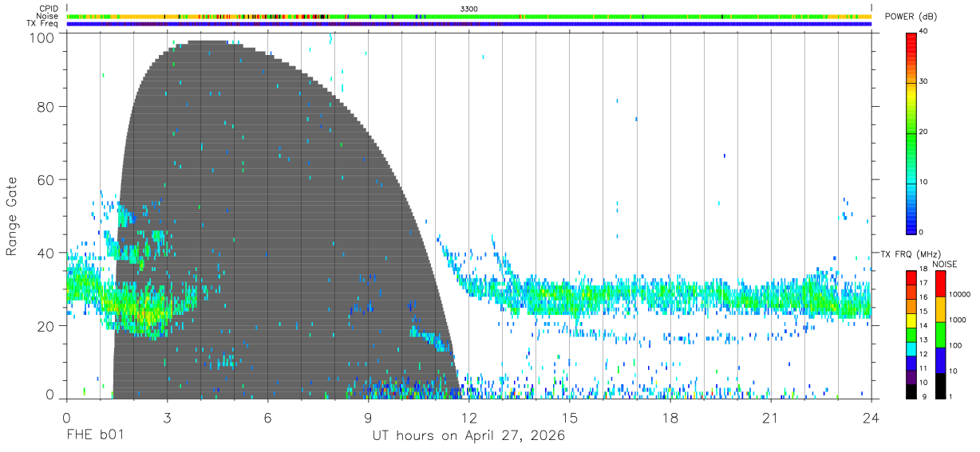
Task: Click the 9 hour tick label
Action: [x=368, y=418]
